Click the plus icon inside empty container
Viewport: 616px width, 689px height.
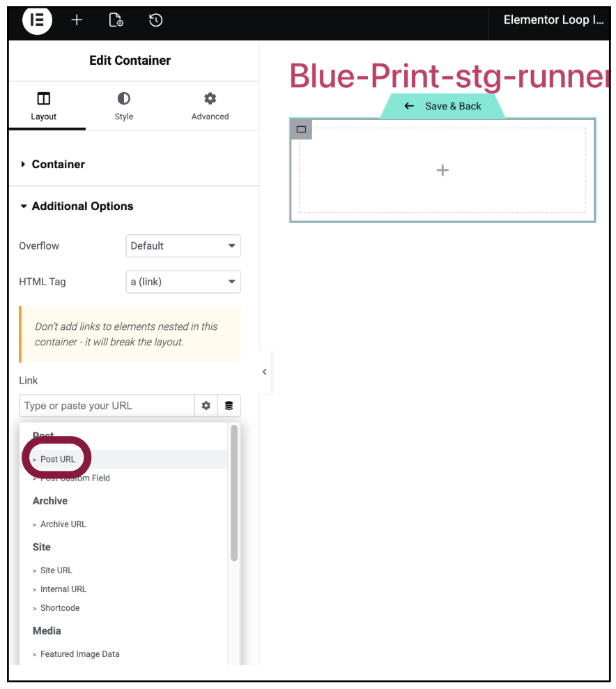coord(442,170)
